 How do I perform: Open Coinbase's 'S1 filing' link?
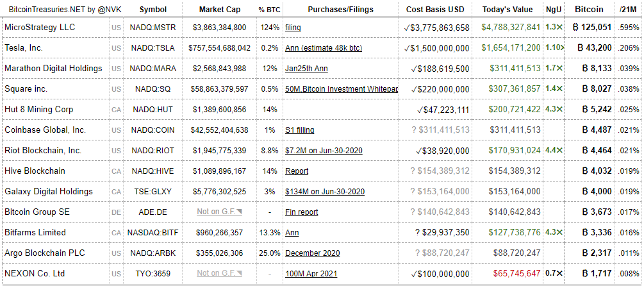[x=300, y=130]
